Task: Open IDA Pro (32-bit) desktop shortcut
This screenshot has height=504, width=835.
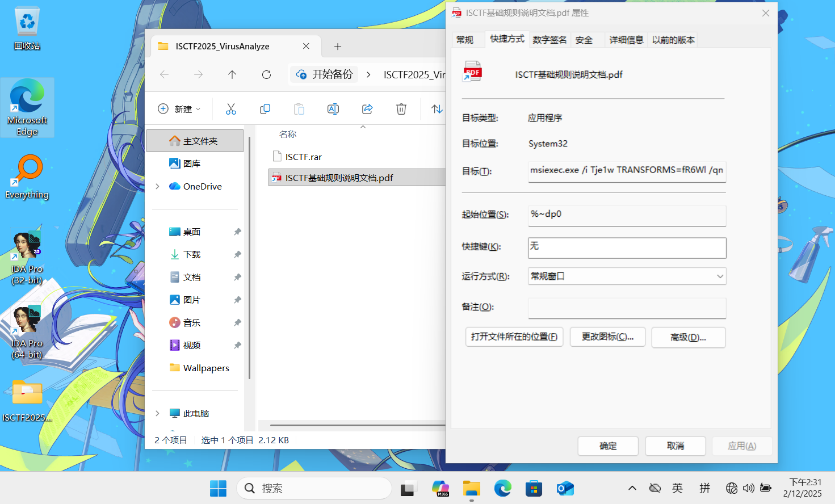Action: [x=27, y=258]
